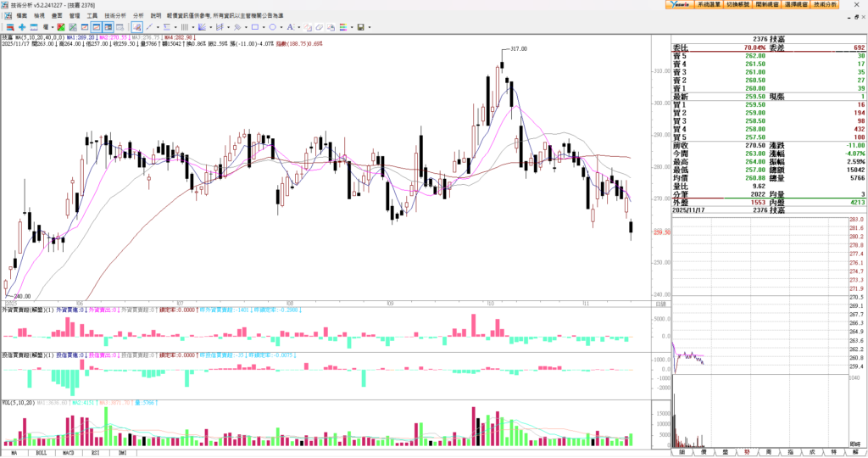
Task: Click the save floppy disk icon
Action: click(x=360, y=27)
